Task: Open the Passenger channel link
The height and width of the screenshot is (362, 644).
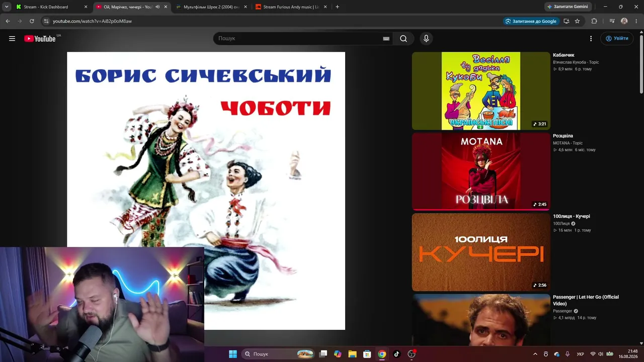Action: click(x=562, y=311)
